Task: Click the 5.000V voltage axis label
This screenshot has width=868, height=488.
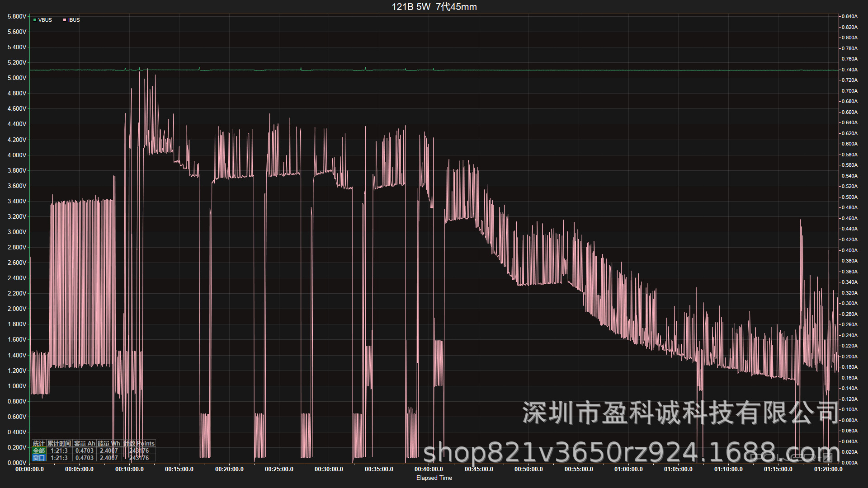Action: pyautogui.click(x=17, y=78)
